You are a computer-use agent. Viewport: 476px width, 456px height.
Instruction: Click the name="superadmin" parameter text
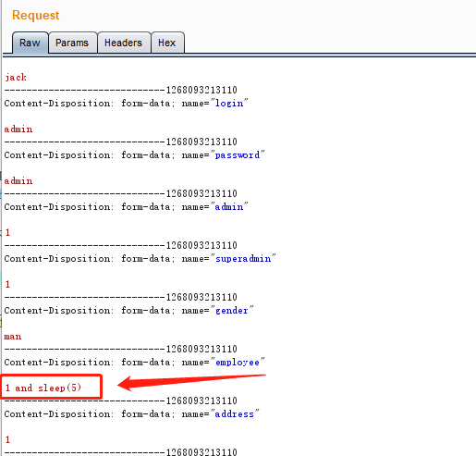(229, 258)
